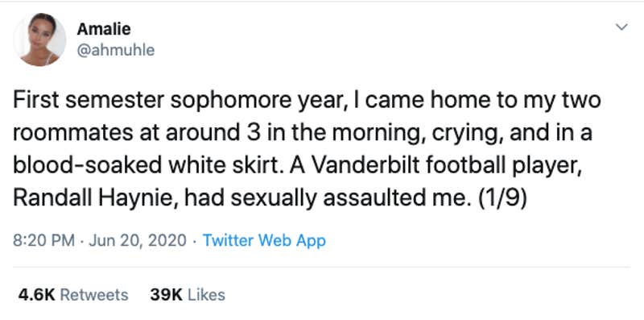
Task: View the 4.6K retweets count
Action: click(x=36, y=295)
